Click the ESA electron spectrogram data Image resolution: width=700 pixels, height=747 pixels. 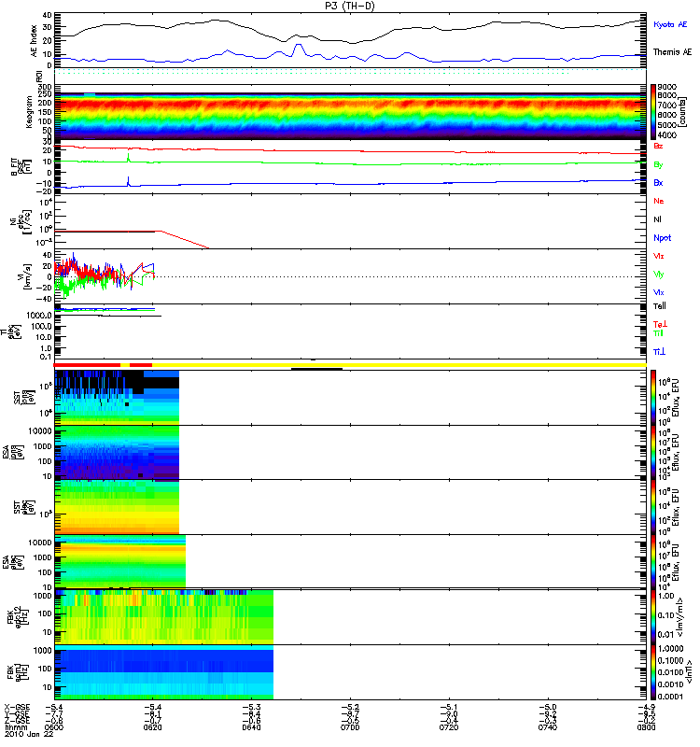click(x=120, y=562)
